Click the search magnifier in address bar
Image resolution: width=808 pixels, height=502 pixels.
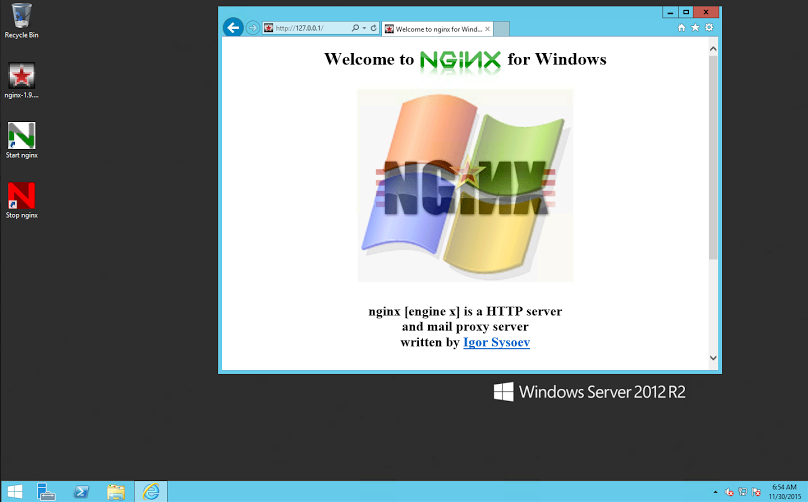tap(356, 28)
